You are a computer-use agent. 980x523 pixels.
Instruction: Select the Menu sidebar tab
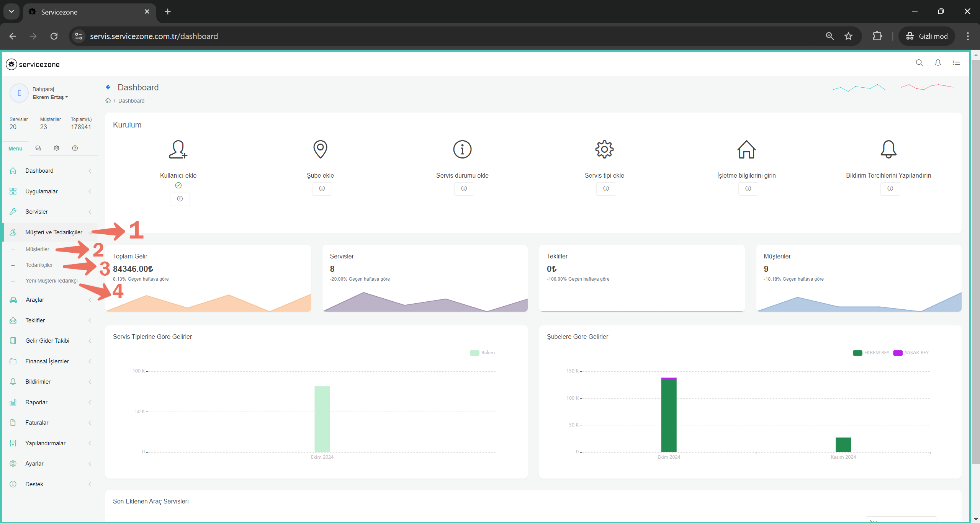[x=15, y=149]
